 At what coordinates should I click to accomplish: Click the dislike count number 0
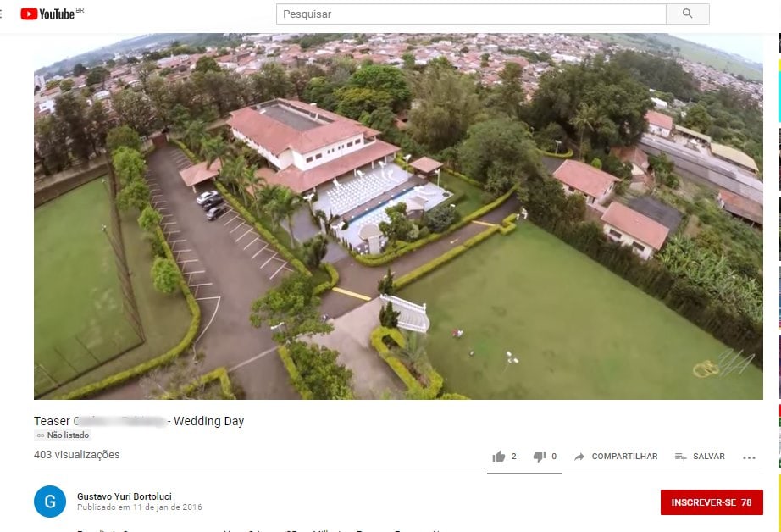click(x=554, y=457)
